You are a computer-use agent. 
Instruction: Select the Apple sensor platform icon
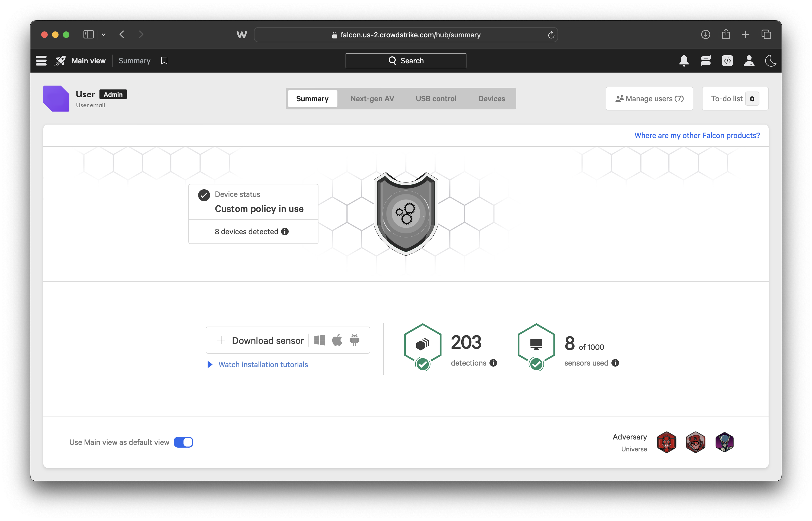[337, 340]
